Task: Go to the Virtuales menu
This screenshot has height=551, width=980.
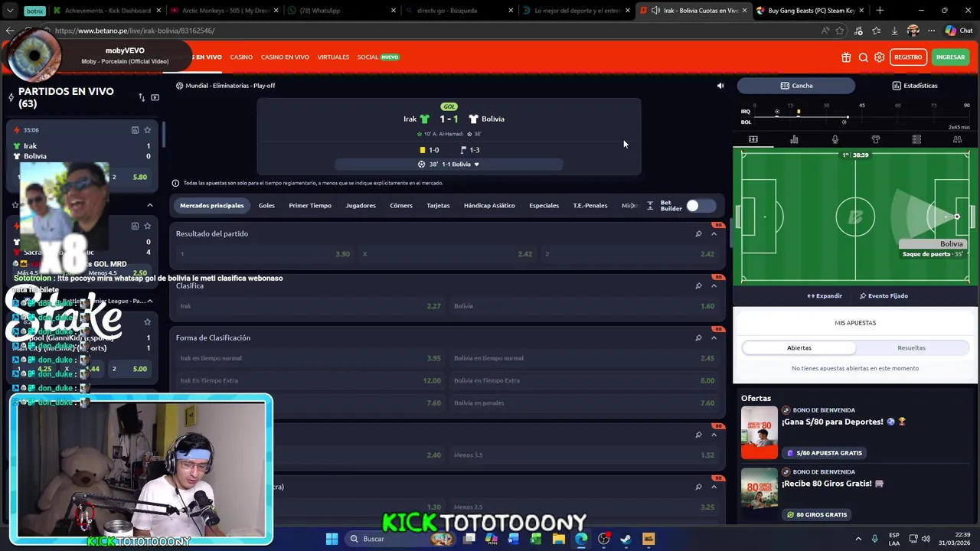Action: pos(333,57)
